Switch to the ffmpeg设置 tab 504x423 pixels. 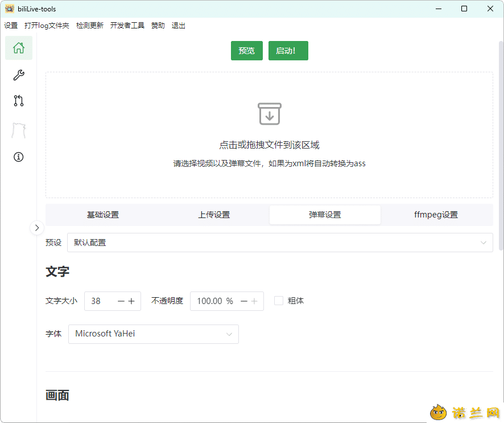(436, 215)
